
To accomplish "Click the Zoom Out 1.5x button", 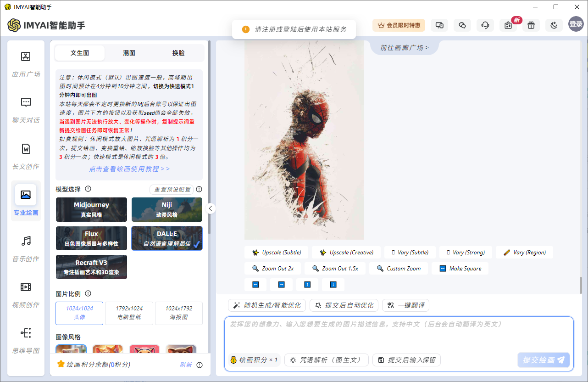I will point(336,269).
